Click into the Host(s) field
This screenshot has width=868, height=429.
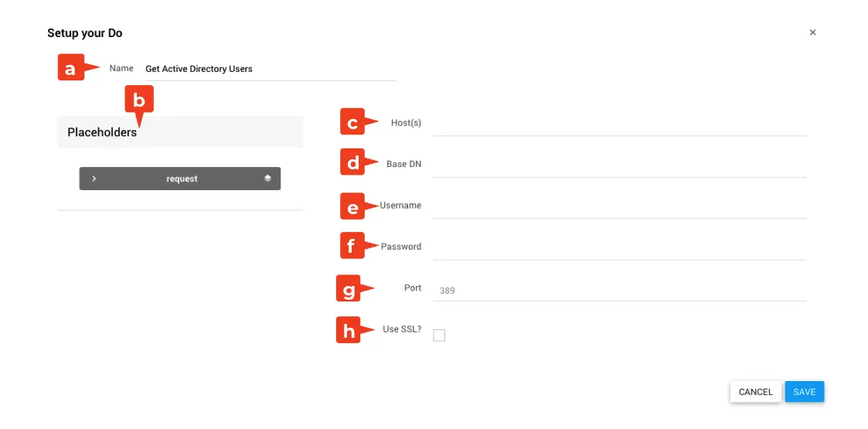[x=618, y=124]
